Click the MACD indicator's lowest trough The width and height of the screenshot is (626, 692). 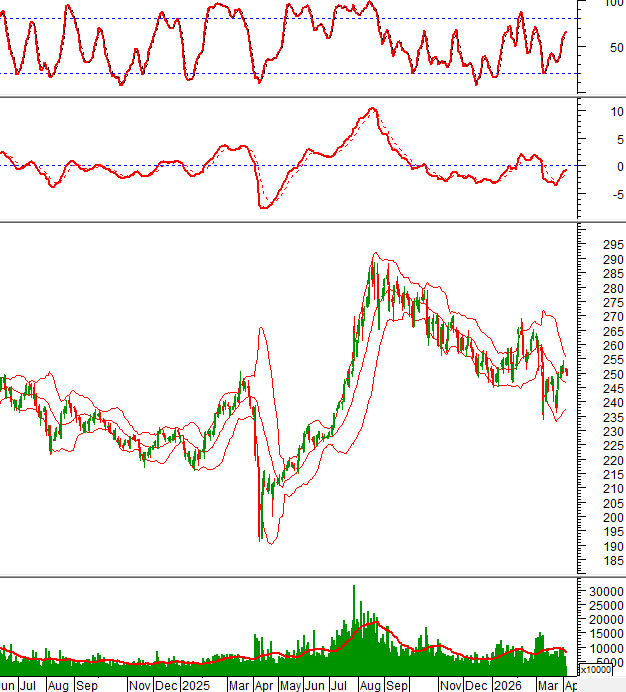263,207
